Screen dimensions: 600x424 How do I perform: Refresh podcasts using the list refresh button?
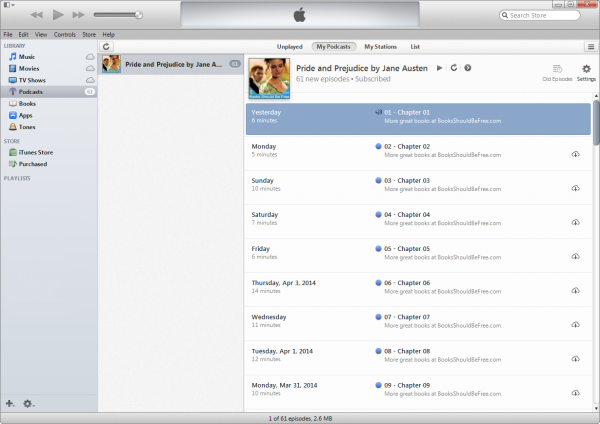pos(106,47)
